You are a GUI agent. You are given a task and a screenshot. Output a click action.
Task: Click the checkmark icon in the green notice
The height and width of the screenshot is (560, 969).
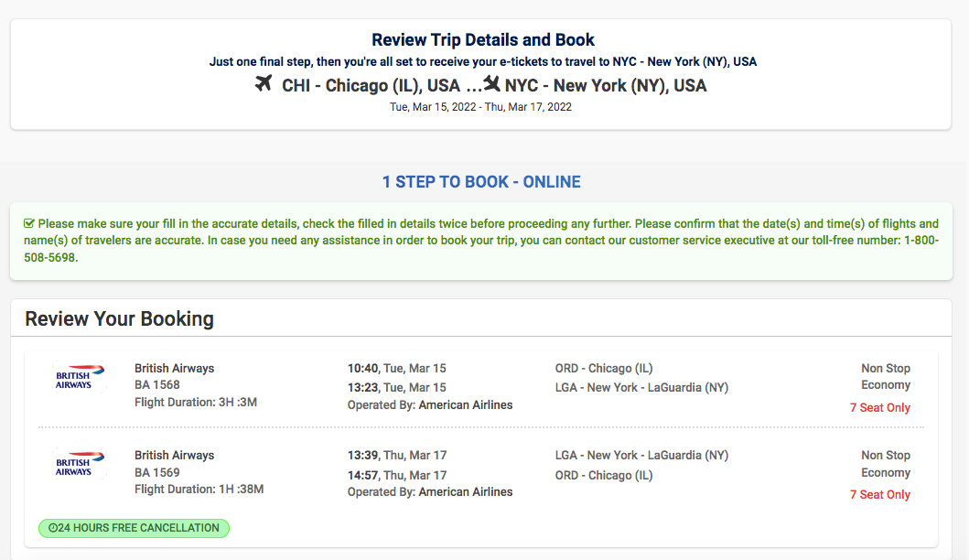pos(29,222)
